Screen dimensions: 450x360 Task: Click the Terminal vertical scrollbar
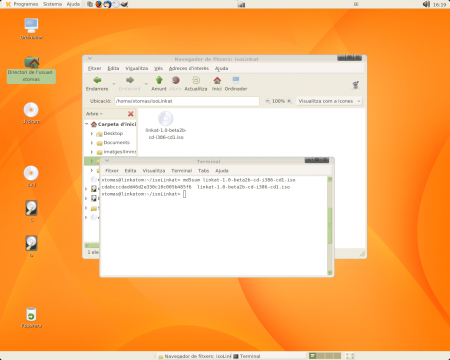330,226
